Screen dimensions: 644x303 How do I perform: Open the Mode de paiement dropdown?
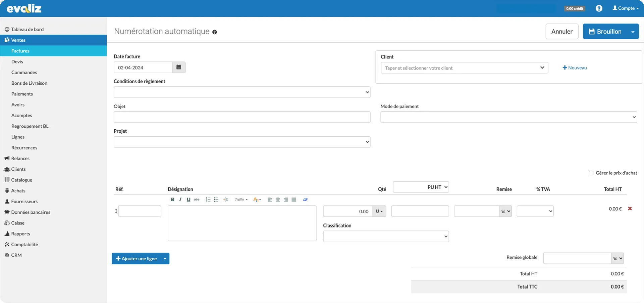(x=508, y=117)
